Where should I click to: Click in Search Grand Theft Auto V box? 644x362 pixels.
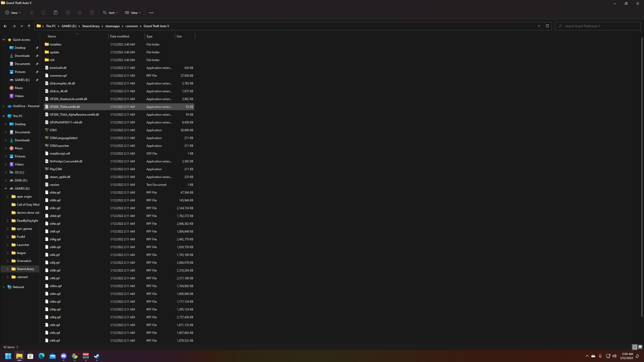pyautogui.click(x=598, y=26)
